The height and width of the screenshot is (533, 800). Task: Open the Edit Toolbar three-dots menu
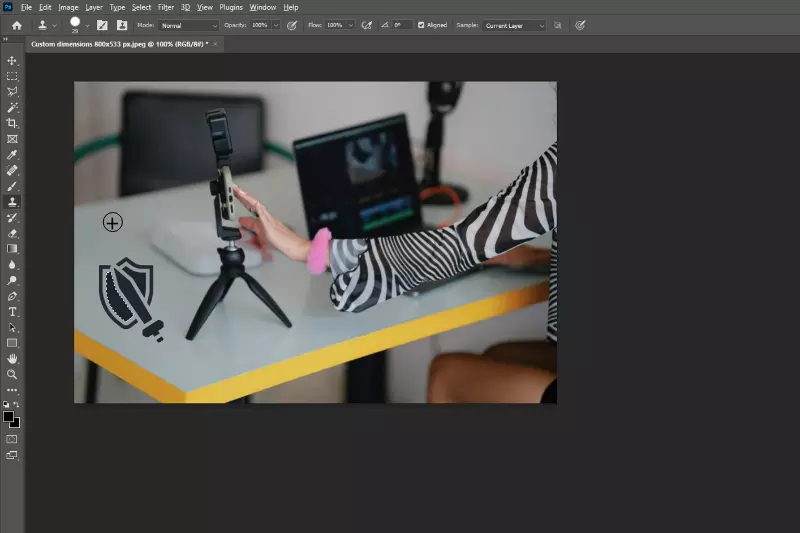pos(12,390)
